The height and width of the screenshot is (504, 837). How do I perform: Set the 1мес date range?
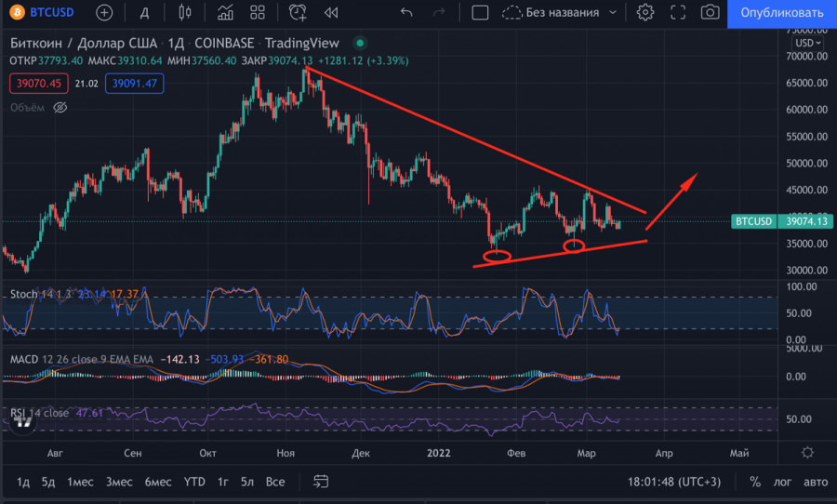pos(80,482)
